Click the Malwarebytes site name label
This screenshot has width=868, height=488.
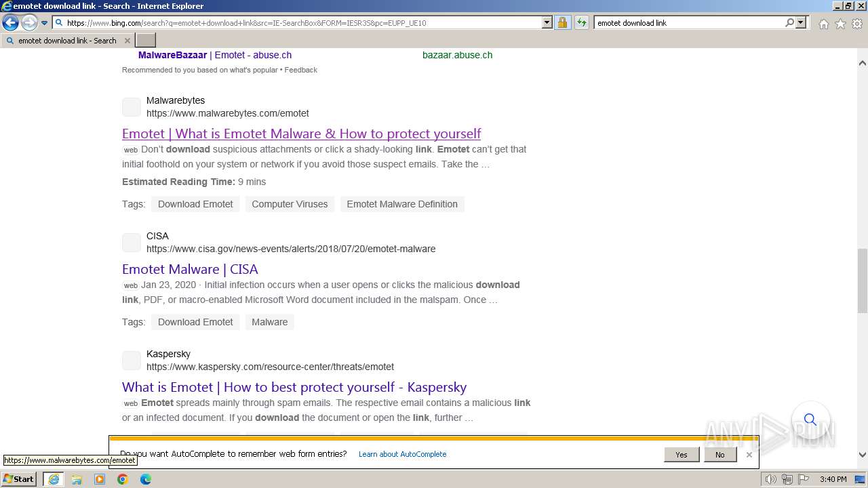point(176,100)
